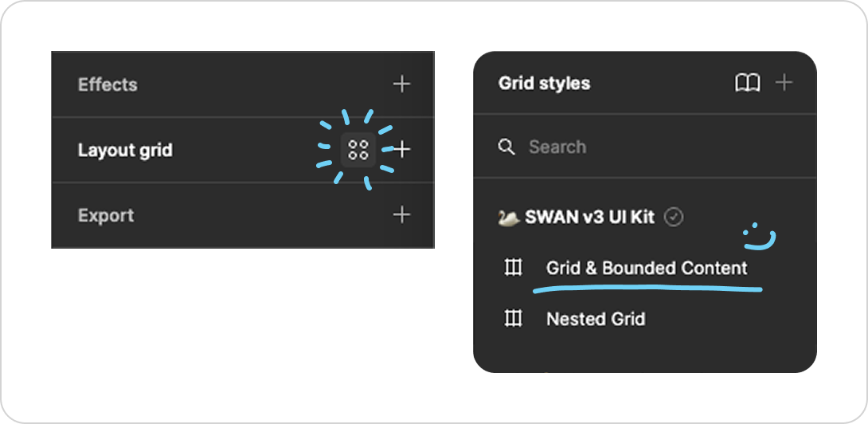Click the checkmark badge next to SWAN v3 UI Kit
This screenshot has height=424, width=868.
(674, 218)
